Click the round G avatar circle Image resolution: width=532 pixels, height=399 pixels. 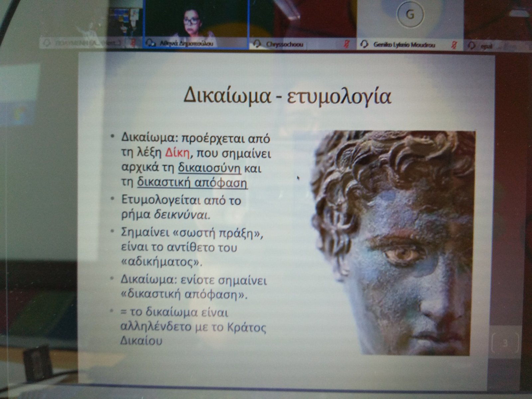(x=410, y=15)
